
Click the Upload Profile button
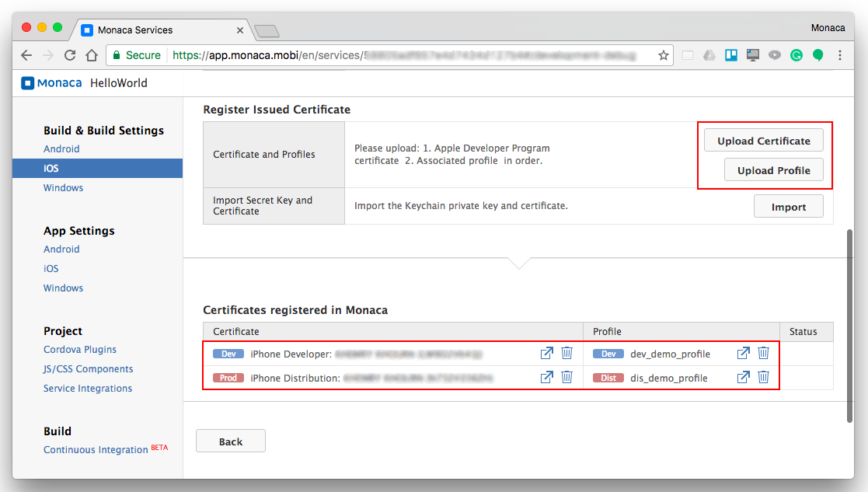773,170
